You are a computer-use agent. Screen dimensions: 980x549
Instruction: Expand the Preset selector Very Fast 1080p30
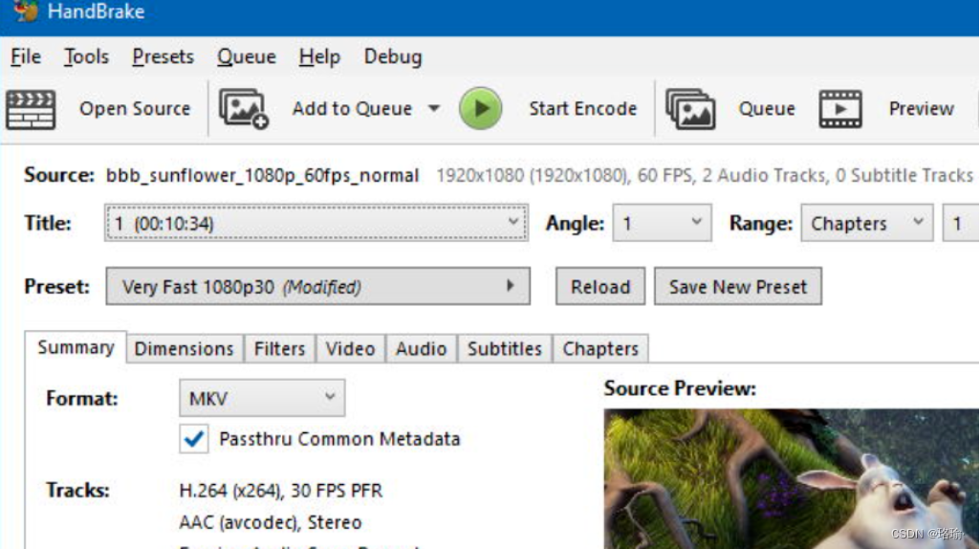tap(318, 286)
